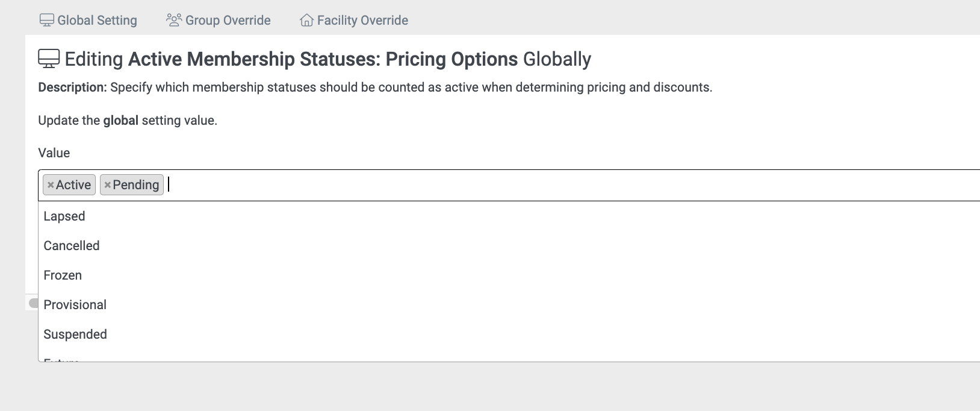Click the house icon beside Facility Override
Screen dimensions: 980x411
tap(306, 20)
